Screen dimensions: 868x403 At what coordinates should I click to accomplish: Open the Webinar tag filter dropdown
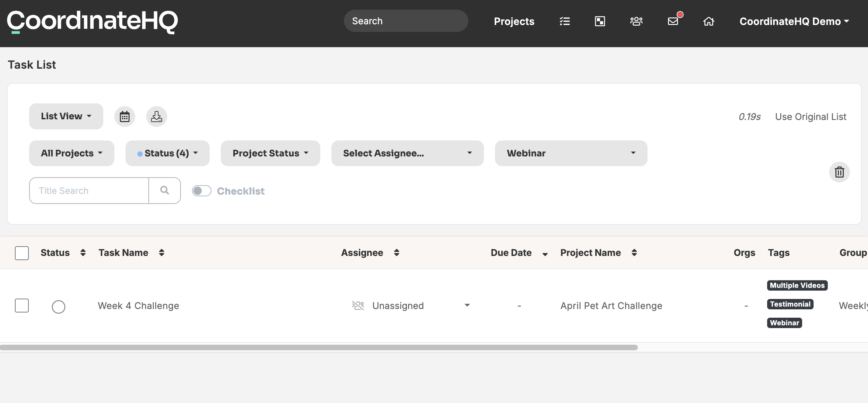pyautogui.click(x=571, y=153)
